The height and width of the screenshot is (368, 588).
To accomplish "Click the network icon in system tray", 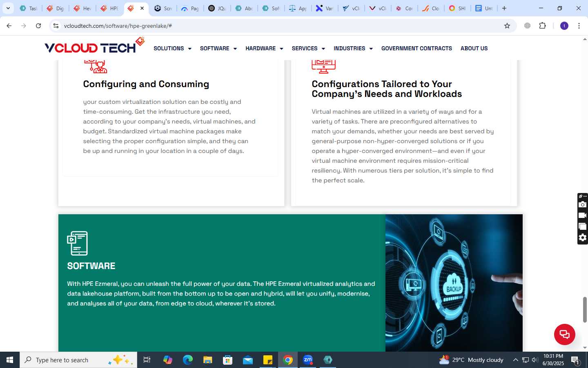I will (526, 360).
